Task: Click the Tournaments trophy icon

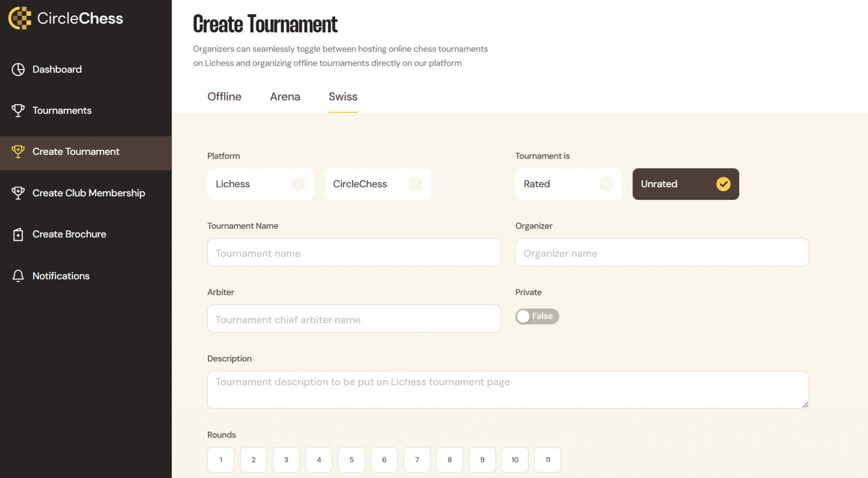Action: [18, 110]
